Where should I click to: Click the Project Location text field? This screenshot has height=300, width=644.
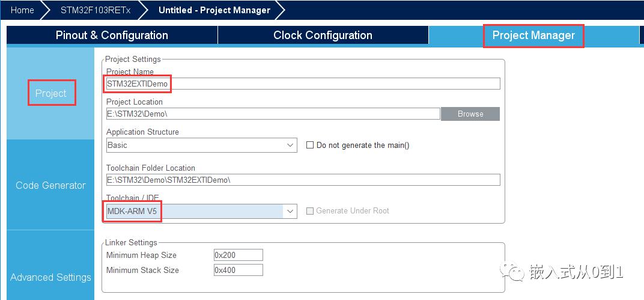[x=273, y=114]
